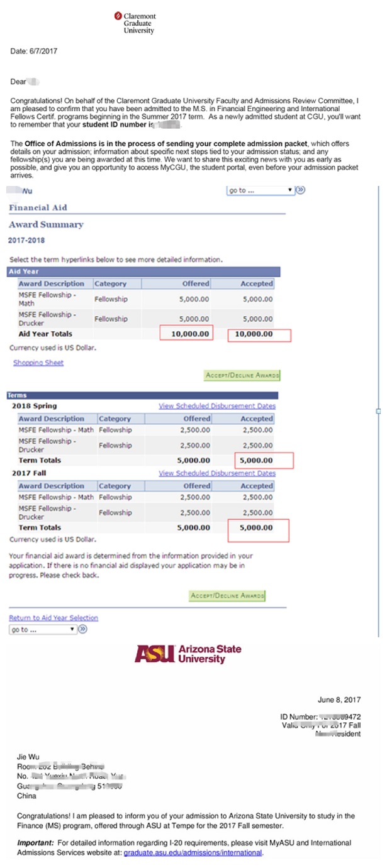Open the Shopping Sheet link
The height and width of the screenshot is (868, 387).
(38, 363)
